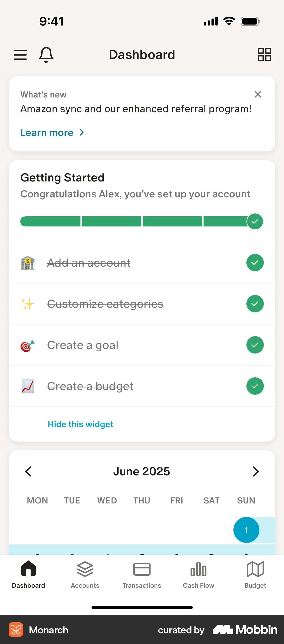This screenshot has height=644, width=284.
Task: Toggle the Create a budget checkmark
Action: (255, 386)
